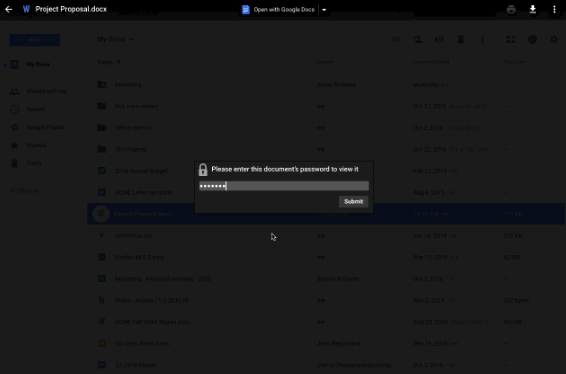Open Google Photos in the sidebar
This screenshot has width=566, height=374.
45,127
